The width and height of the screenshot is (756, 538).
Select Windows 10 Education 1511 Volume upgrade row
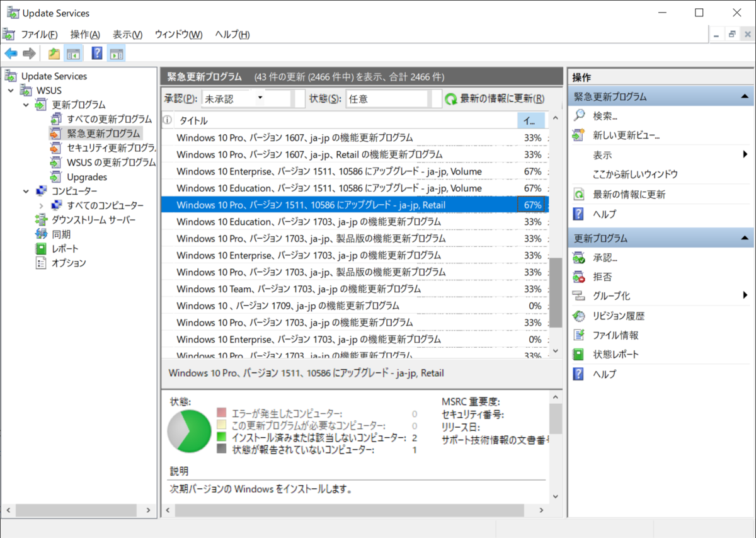pyautogui.click(x=355, y=188)
